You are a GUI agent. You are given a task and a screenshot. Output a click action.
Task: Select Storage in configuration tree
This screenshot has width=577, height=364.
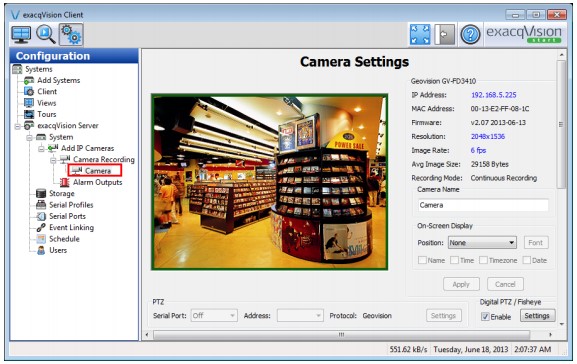click(x=62, y=193)
